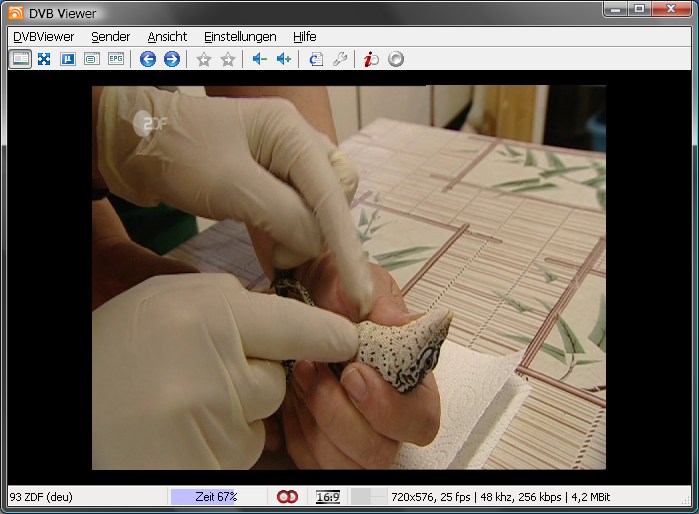699x514 pixels.
Task: Toggle the 16:9 aspect ratio indicator
Action: click(x=327, y=497)
